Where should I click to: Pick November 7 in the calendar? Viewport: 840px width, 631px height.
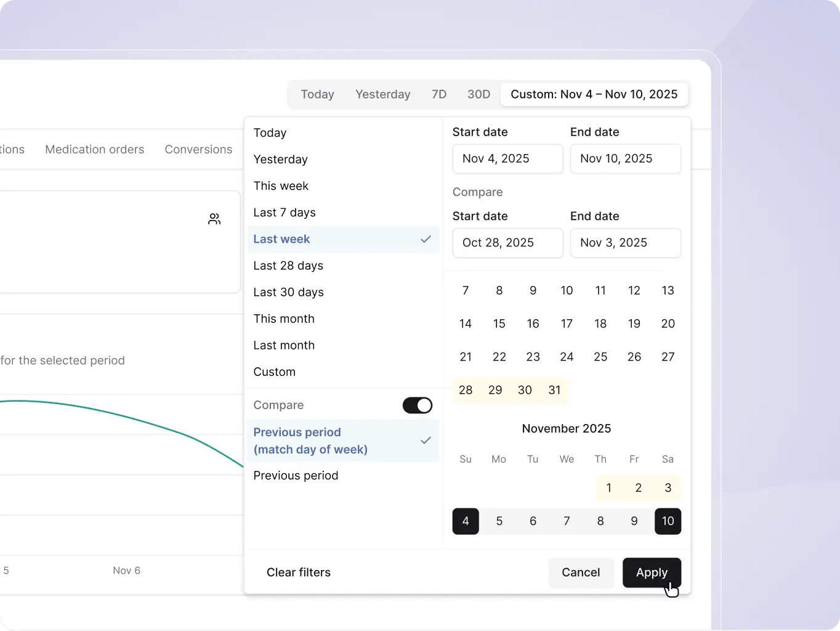click(x=567, y=521)
